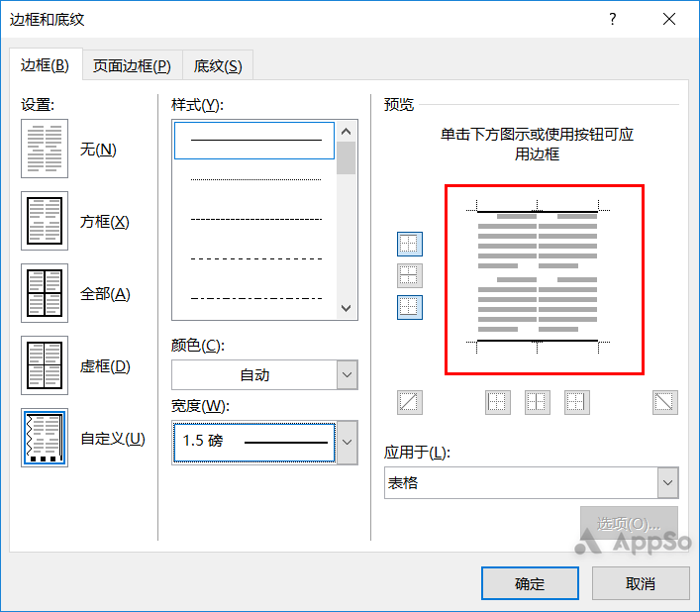The height and width of the screenshot is (612, 700).
Task: Toggle the diagonal up border button
Action: [409, 402]
